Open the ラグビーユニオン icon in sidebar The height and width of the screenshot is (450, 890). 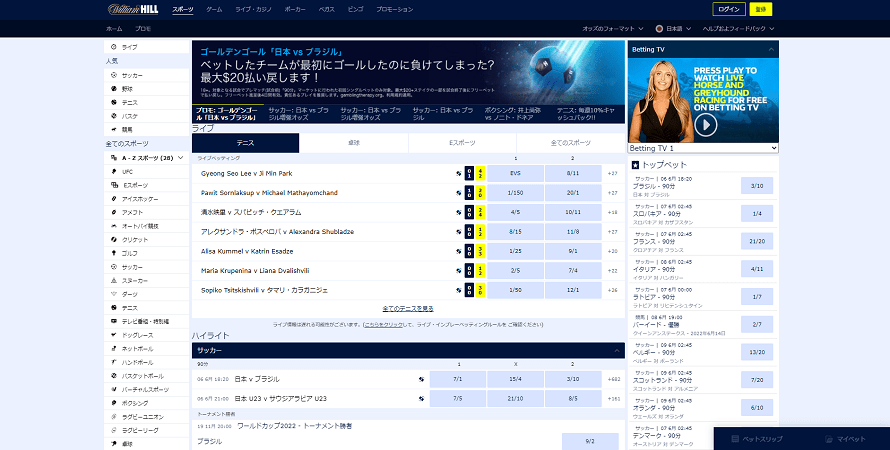114,417
